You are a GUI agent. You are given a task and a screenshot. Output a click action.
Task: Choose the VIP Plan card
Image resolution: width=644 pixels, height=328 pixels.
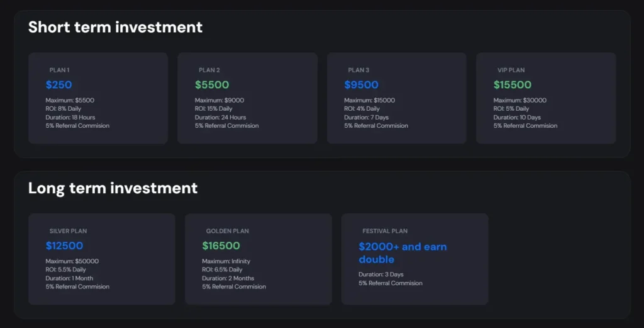click(x=546, y=98)
